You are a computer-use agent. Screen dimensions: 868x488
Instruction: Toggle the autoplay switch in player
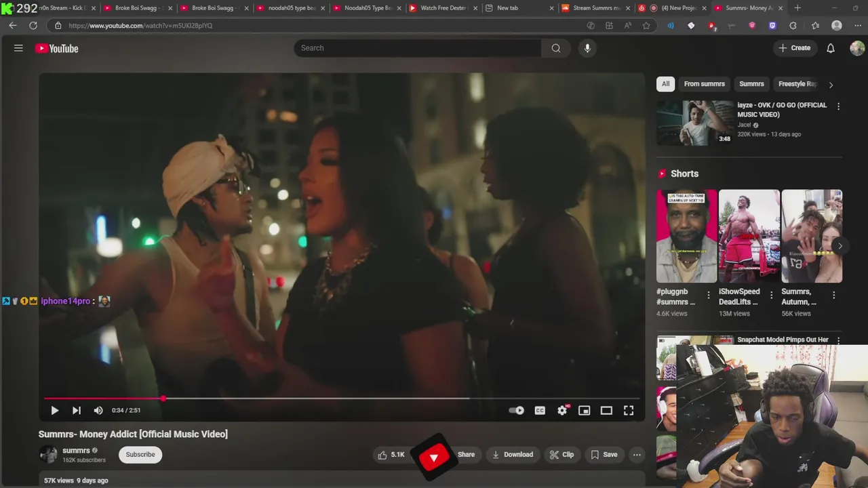coord(517,410)
